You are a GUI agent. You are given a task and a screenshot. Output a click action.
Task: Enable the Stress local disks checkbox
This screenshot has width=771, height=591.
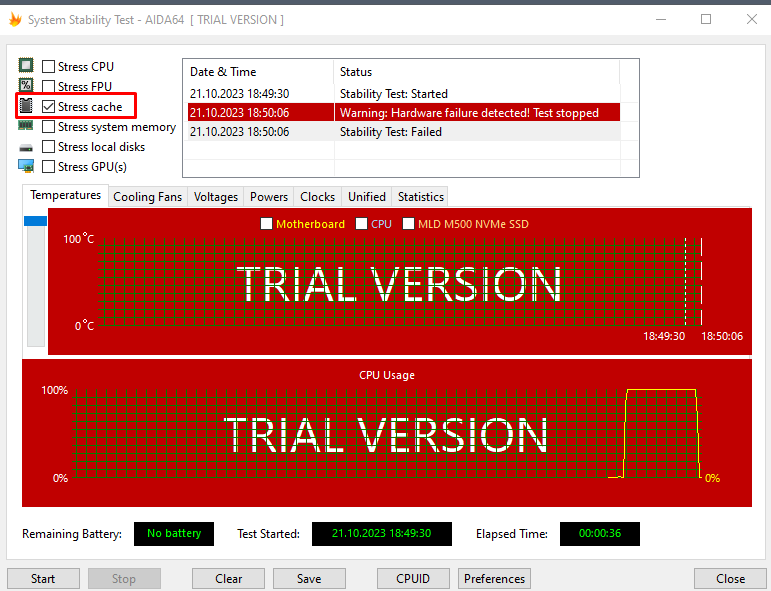coord(48,147)
